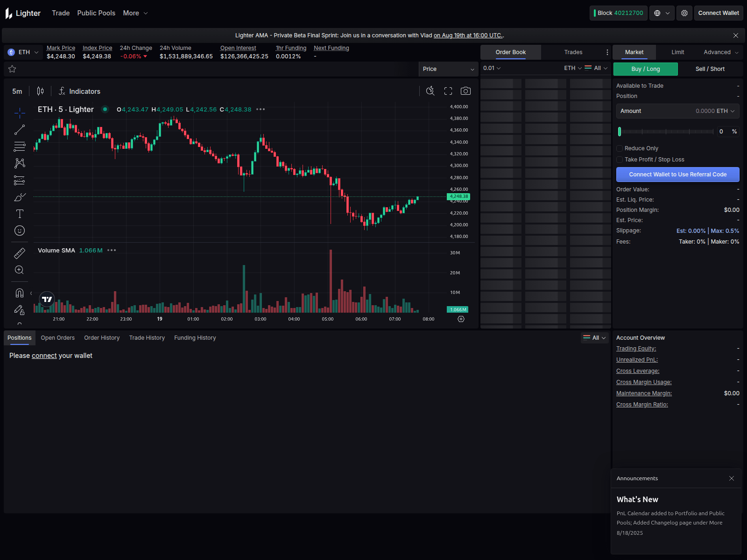
Task: Click the Block 40212700 indicator
Action: (619, 13)
